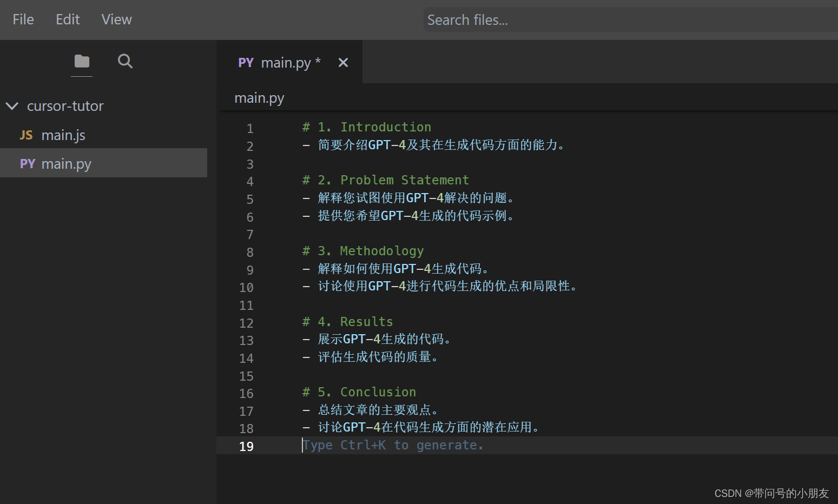Select main.py in the file tree
This screenshot has height=504, width=838.
coord(103,163)
